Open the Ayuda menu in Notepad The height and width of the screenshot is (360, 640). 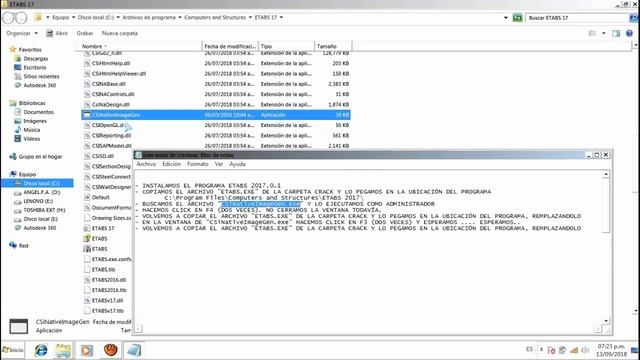pos(237,164)
